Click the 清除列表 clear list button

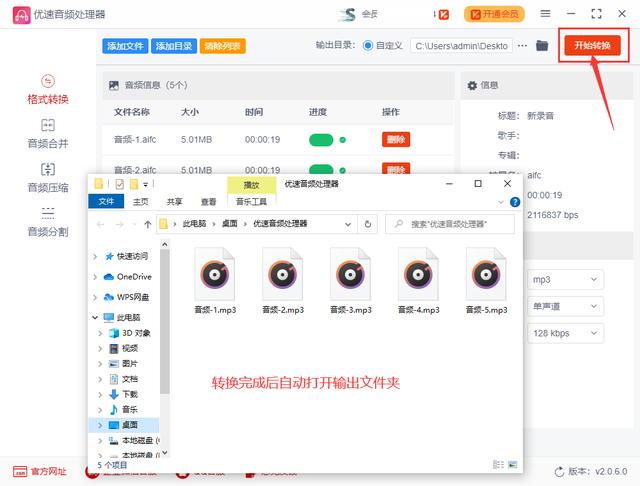(222, 46)
